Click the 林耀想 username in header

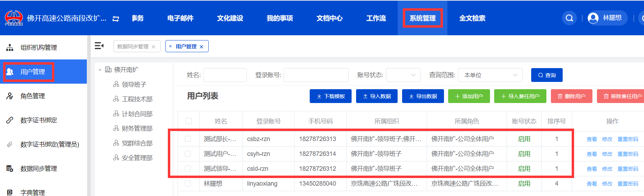click(x=612, y=18)
